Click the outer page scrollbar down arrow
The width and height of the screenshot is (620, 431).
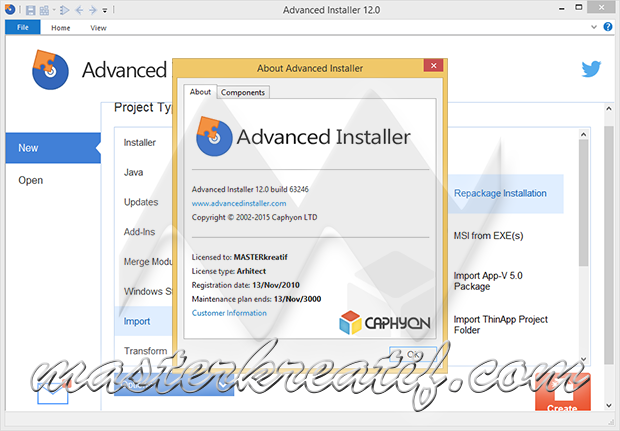pos(609,406)
